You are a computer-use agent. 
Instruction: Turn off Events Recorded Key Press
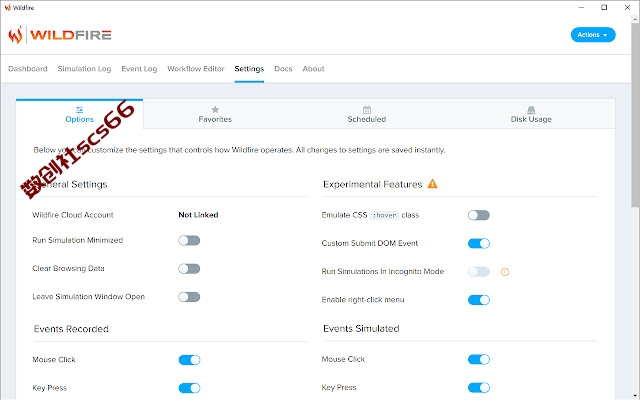(189, 388)
